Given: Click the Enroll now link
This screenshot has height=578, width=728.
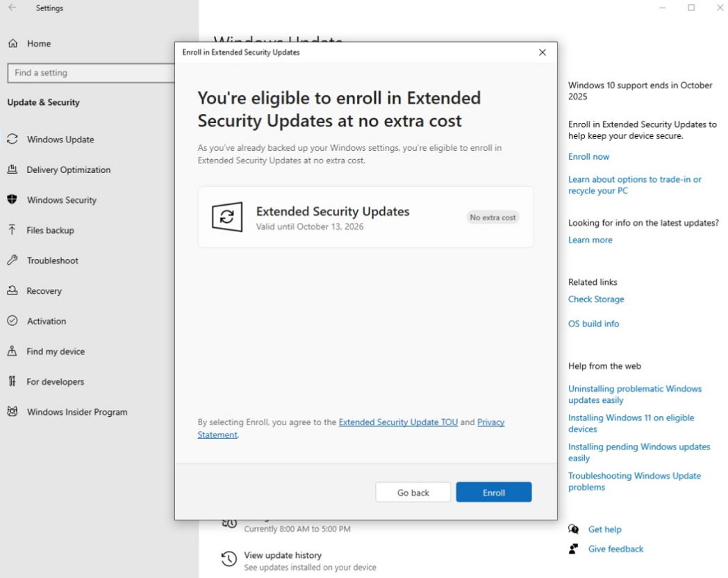Looking at the screenshot, I should point(588,157).
